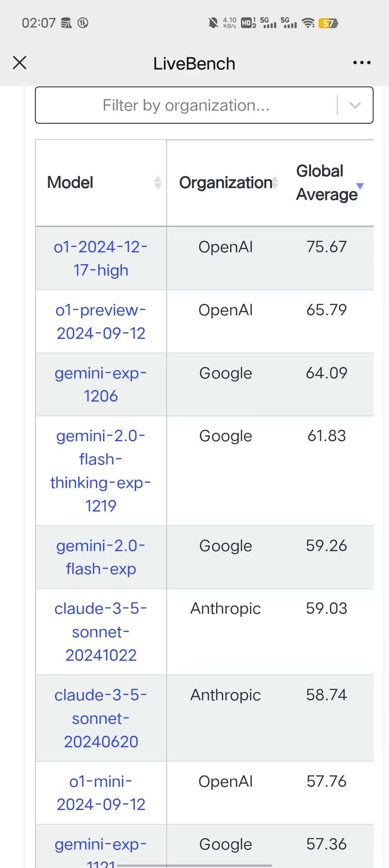The width and height of the screenshot is (389, 868).
Task: Close the LiveBench page
Action: pos(20,63)
